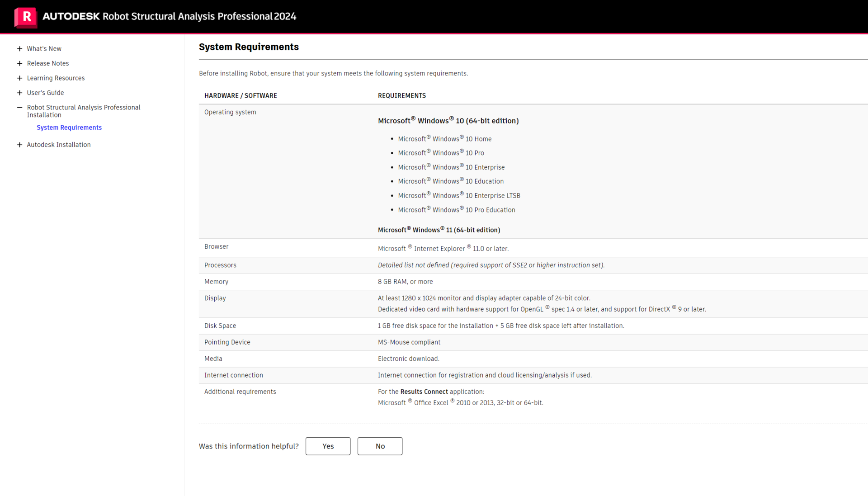Open Robot Structural Analysis Professional Installation topic
Image resolution: width=868 pixels, height=496 pixels.
click(x=84, y=111)
